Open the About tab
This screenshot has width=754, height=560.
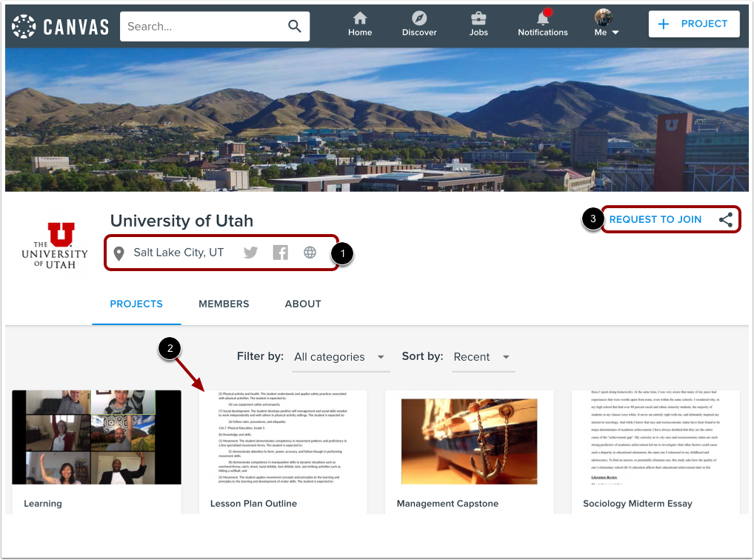(303, 304)
